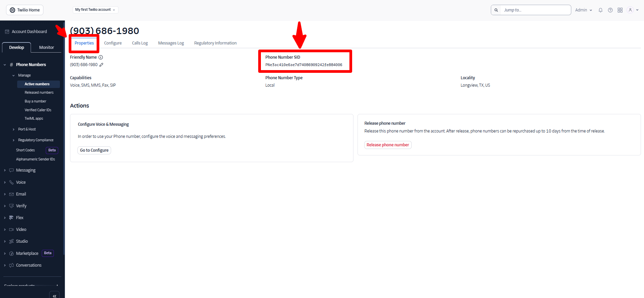The image size is (644, 298).
Task: Click the Go to Configure button
Action: pyautogui.click(x=94, y=150)
